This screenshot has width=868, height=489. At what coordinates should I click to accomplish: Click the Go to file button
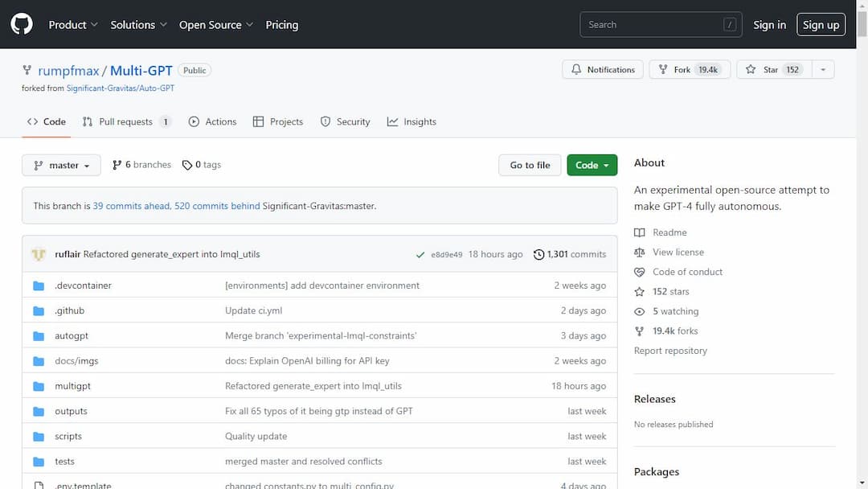(x=530, y=165)
